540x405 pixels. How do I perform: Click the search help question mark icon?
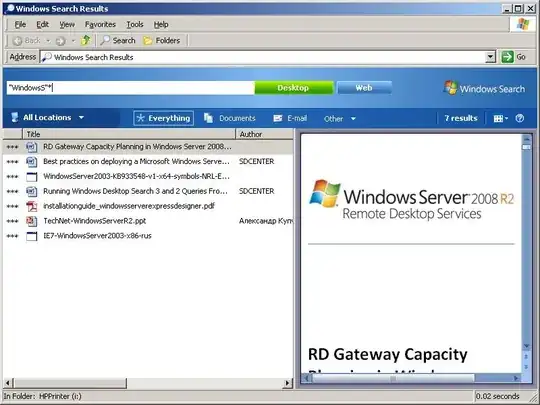(520, 118)
